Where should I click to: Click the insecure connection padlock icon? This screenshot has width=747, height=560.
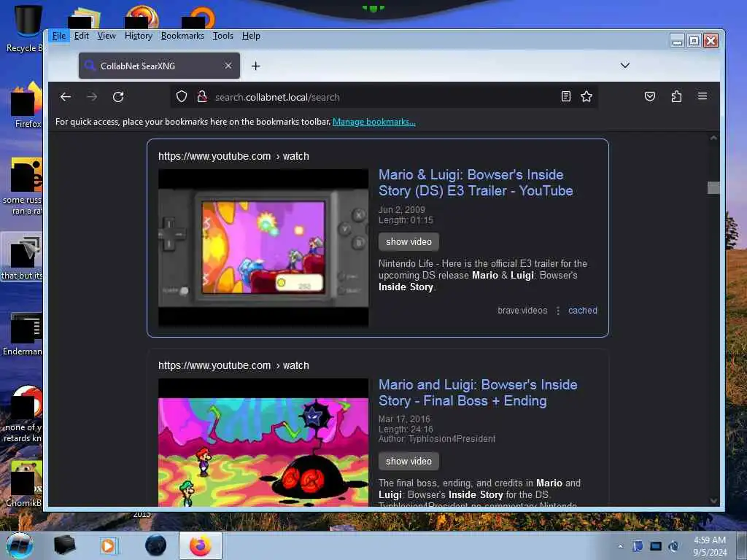202,97
